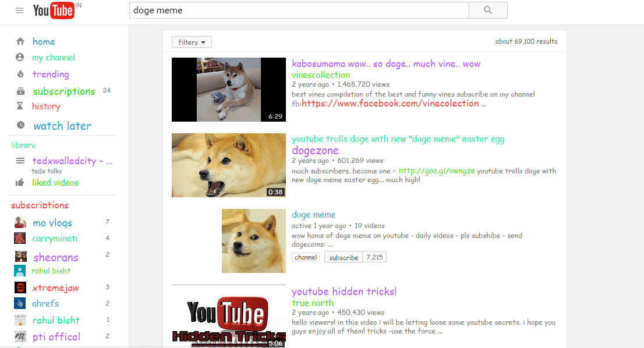Click in the search box with doge meme

(x=299, y=10)
